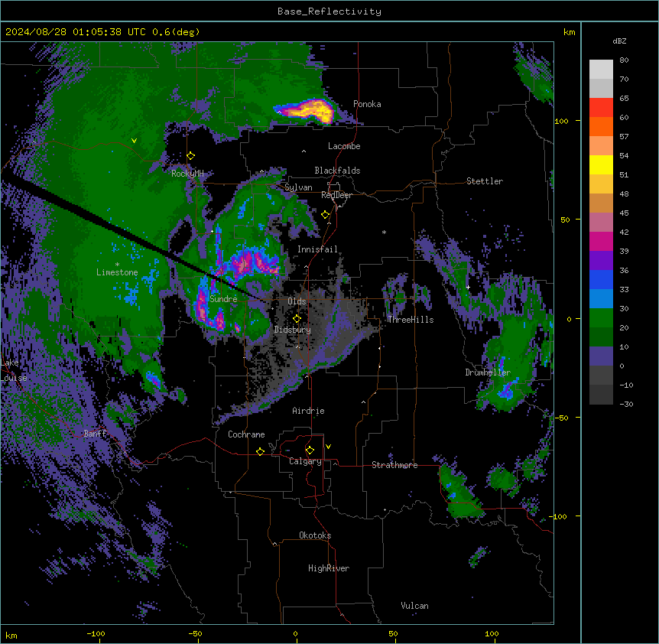659x644 pixels.
Task: Click the Innisfail town label
Action: click(x=317, y=249)
